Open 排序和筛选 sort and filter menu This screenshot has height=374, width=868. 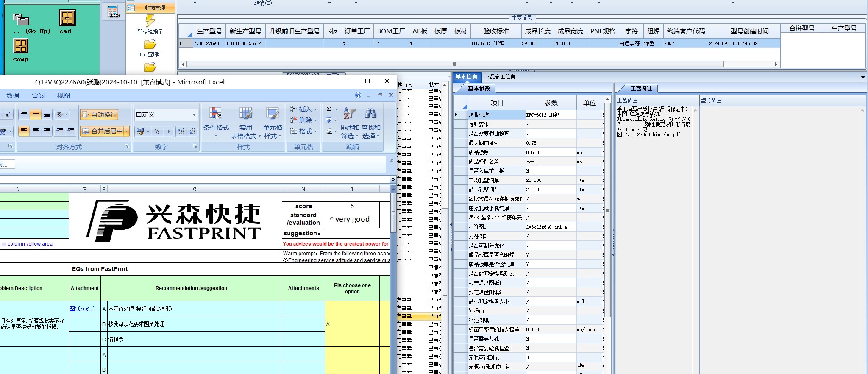point(350,122)
